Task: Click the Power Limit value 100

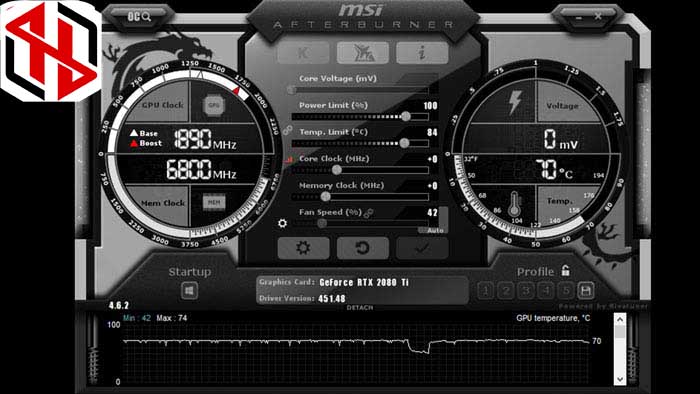Action: (x=430, y=106)
